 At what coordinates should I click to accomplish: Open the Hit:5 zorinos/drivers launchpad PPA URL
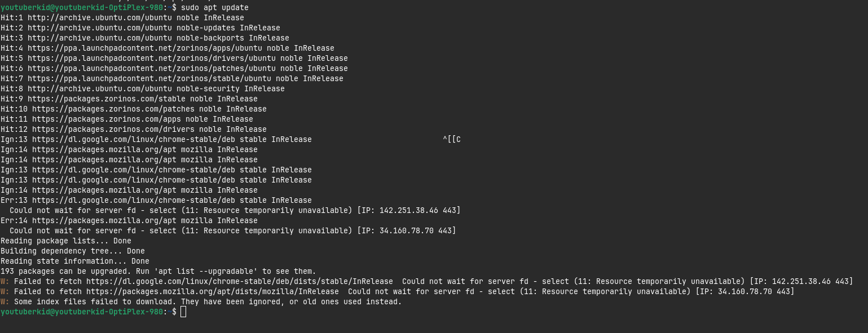152,58
